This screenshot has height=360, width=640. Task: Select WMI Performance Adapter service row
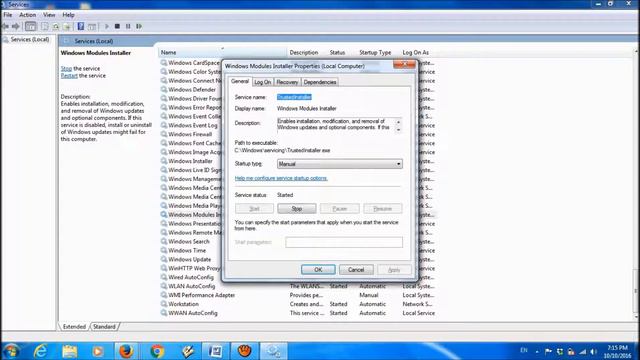click(x=298, y=295)
